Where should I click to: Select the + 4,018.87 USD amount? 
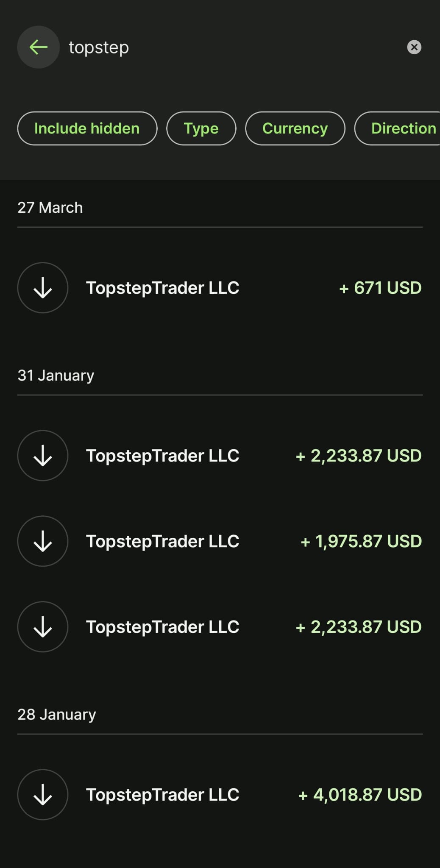(x=360, y=795)
